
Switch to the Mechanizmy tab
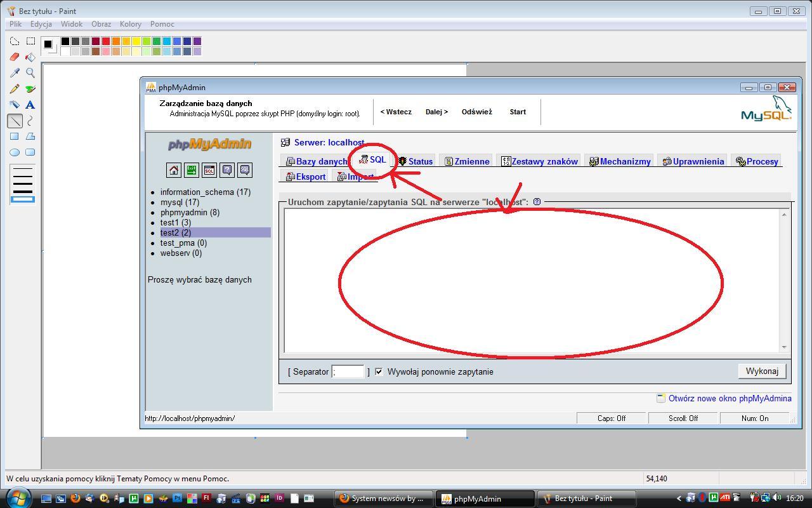620,161
